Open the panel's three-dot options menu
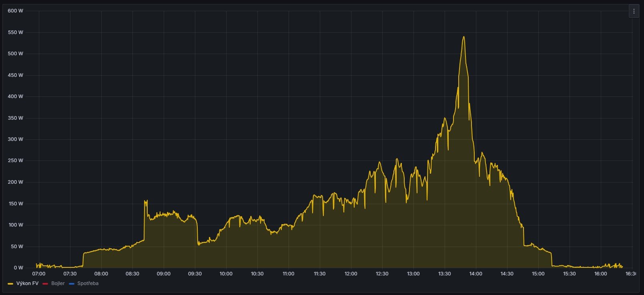The image size is (644, 295). tap(634, 12)
